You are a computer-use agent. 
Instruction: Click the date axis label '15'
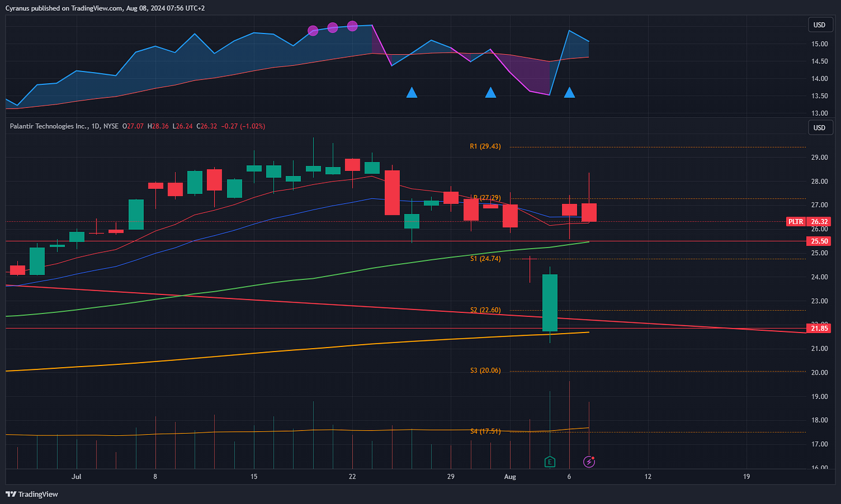(x=254, y=477)
